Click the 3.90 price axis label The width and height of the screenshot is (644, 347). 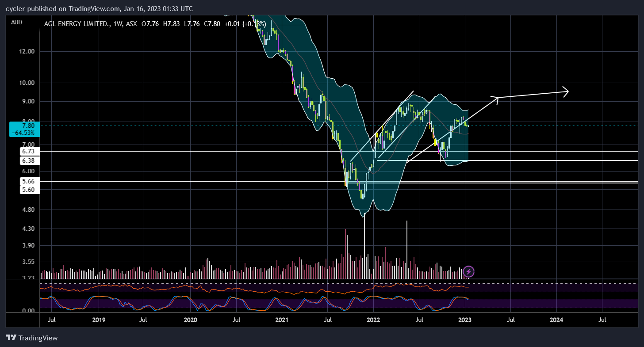tap(27, 246)
